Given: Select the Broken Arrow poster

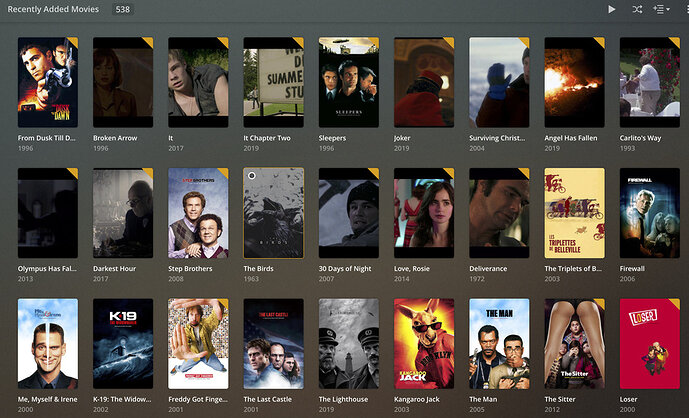Looking at the screenshot, I should [123, 82].
